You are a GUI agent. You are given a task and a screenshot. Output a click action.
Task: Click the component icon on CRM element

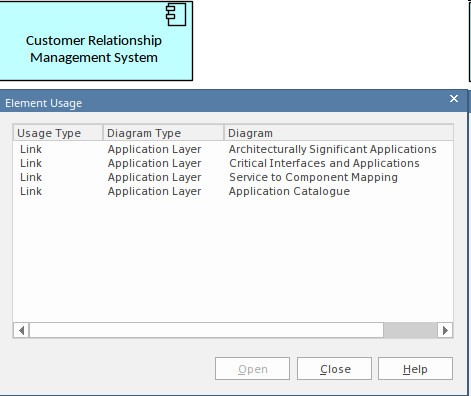click(x=176, y=15)
